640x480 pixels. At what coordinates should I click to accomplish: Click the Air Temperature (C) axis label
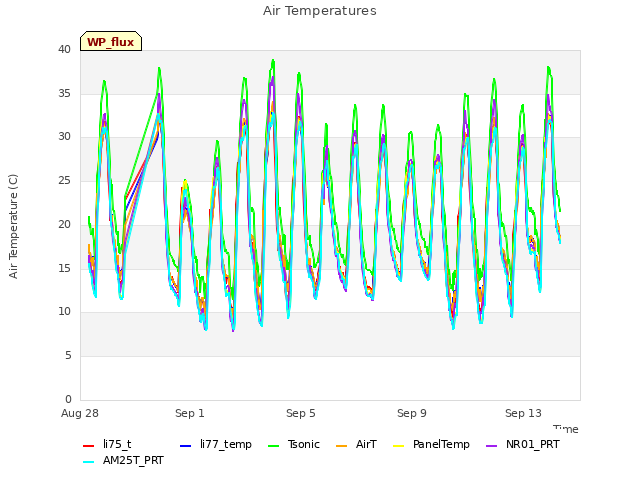point(13,226)
